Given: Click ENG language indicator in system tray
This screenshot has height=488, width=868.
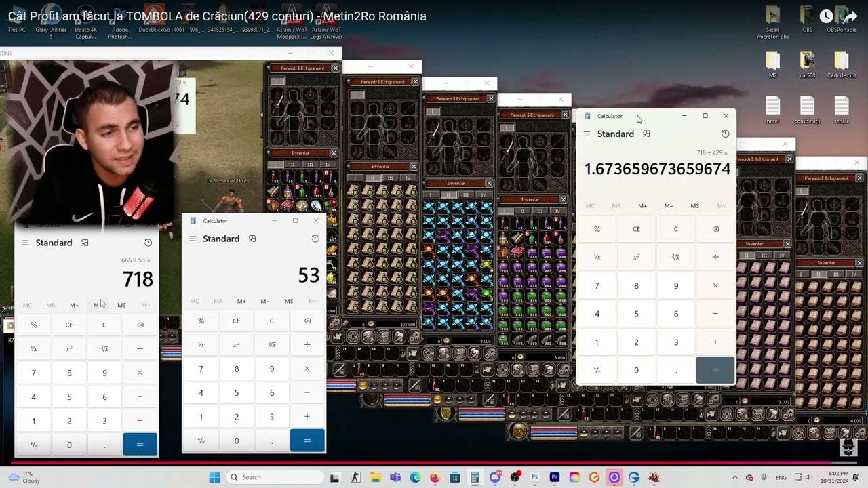Looking at the screenshot, I should (x=781, y=477).
